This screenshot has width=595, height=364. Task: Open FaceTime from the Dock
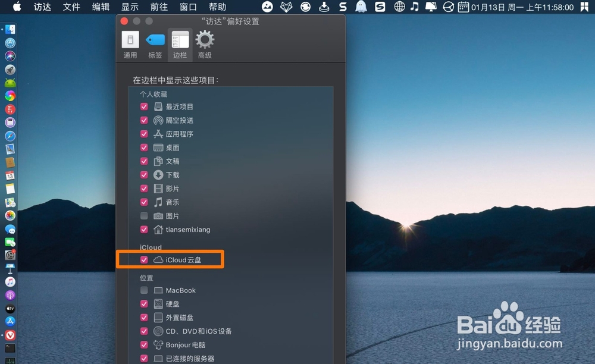pyautogui.click(x=10, y=242)
